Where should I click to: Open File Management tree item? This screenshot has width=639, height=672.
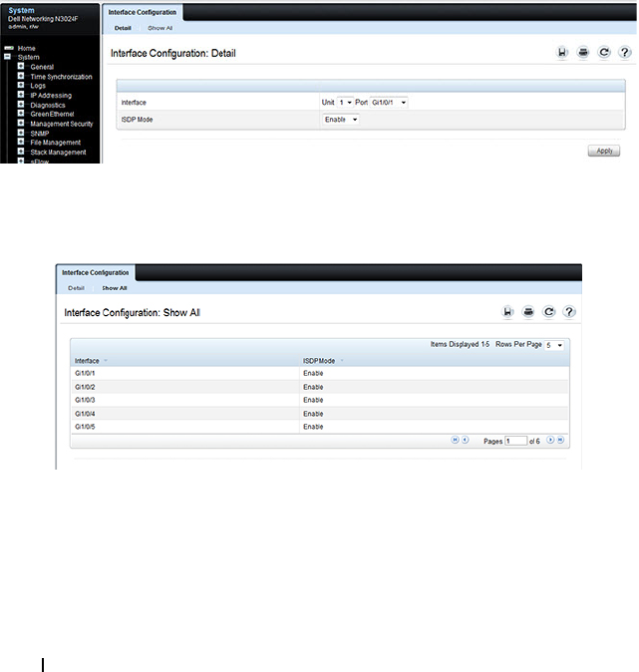55,143
